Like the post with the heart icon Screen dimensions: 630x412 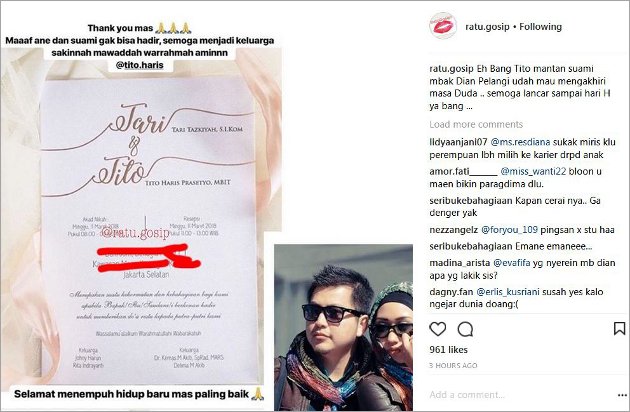click(438, 329)
